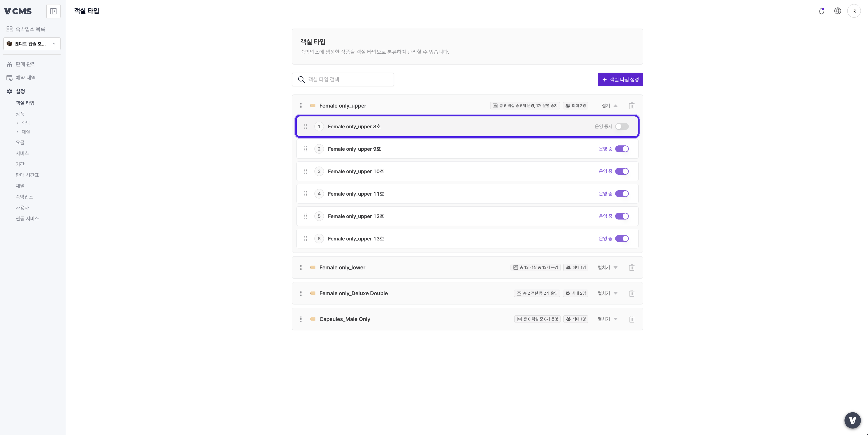Expand Capsules_Male Only with 펼치기
The height and width of the screenshot is (435, 868).
pos(607,319)
